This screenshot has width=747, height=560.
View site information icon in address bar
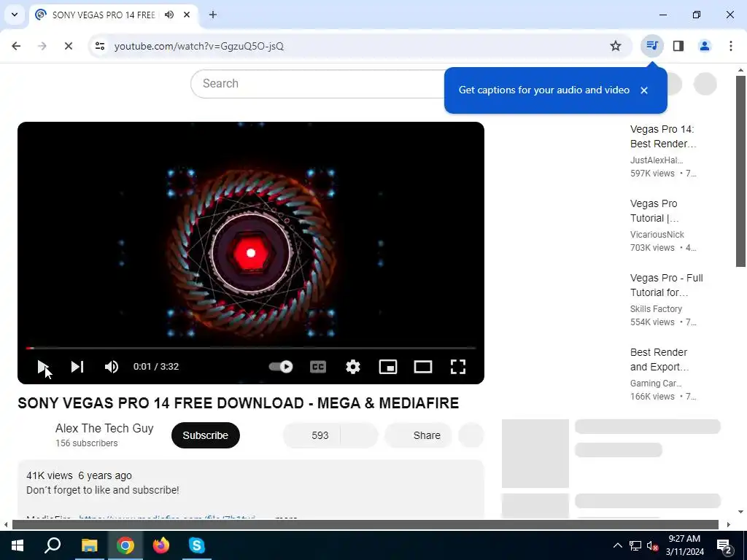pos(99,46)
